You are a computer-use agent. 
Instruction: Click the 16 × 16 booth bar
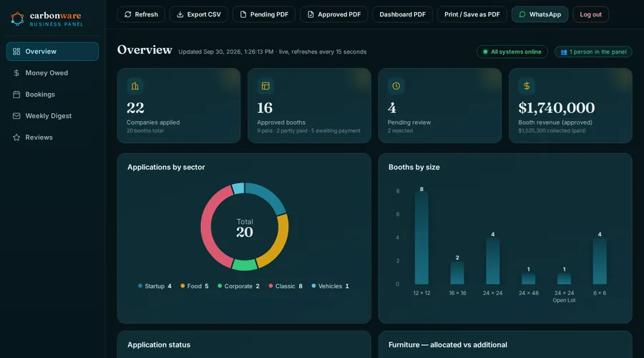[x=457, y=273]
